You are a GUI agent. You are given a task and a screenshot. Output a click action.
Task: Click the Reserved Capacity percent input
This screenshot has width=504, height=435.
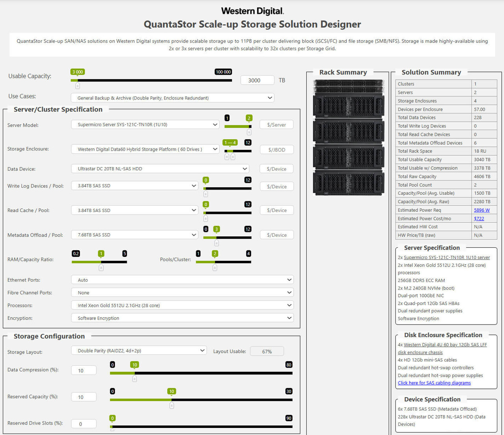pos(83,397)
